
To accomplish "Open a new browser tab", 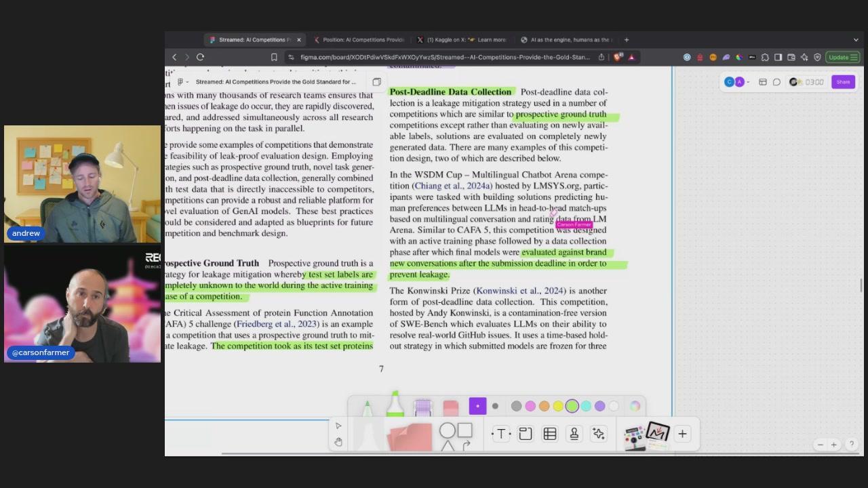I will 627,40.
